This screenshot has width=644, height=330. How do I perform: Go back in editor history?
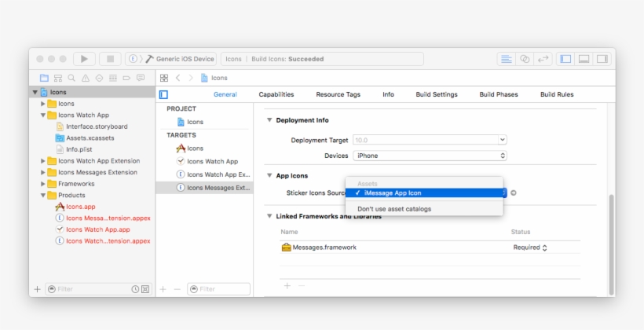tap(177, 78)
